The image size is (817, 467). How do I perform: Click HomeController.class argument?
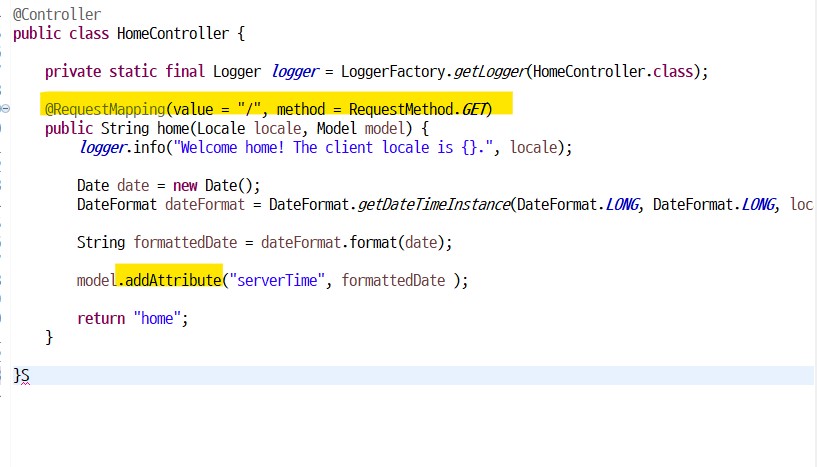(613, 71)
